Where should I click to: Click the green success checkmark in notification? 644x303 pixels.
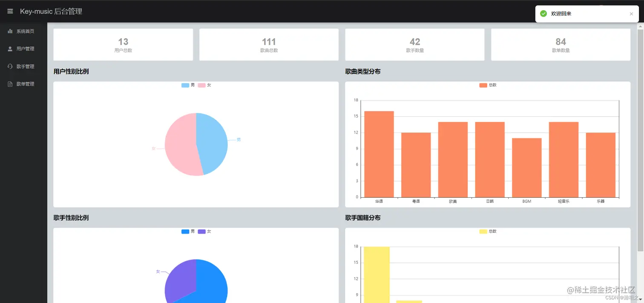[543, 14]
